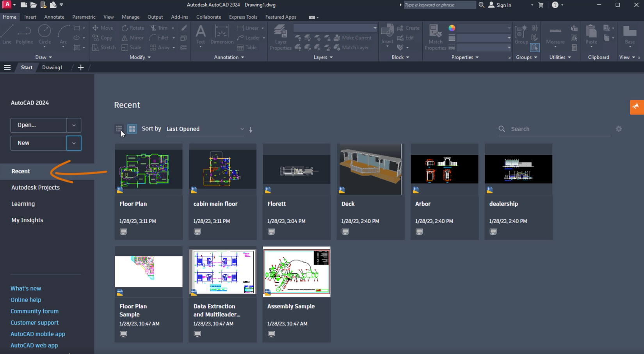Click the Rotate tool
Image resolution: width=644 pixels, height=354 pixels.
[x=133, y=28]
